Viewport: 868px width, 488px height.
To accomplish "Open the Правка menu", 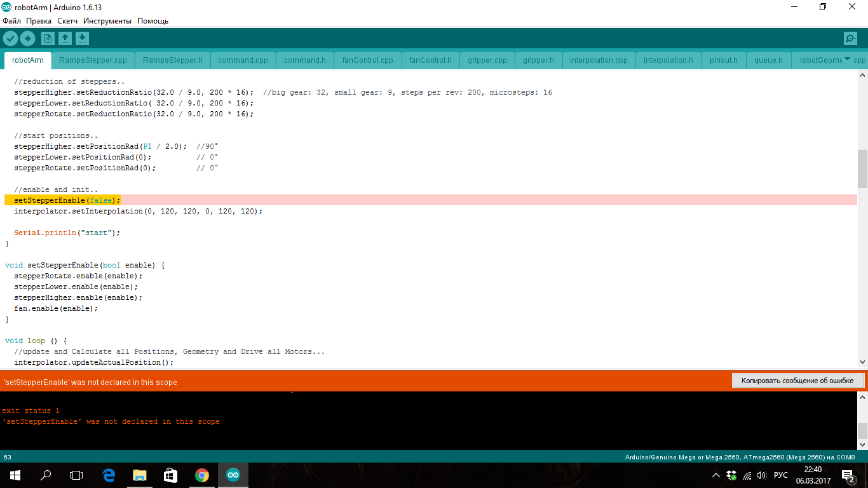I will pyautogui.click(x=39, y=21).
